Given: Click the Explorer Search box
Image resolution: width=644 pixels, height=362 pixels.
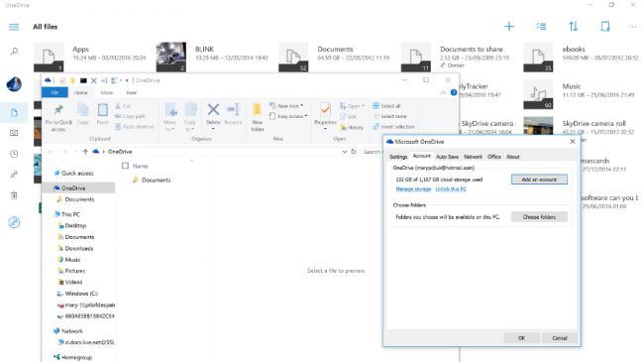Looking at the screenshot, I should [x=372, y=152].
